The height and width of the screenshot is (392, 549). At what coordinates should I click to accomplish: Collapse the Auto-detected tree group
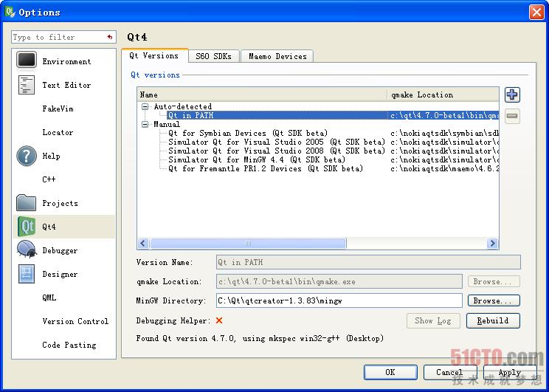[145, 106]
